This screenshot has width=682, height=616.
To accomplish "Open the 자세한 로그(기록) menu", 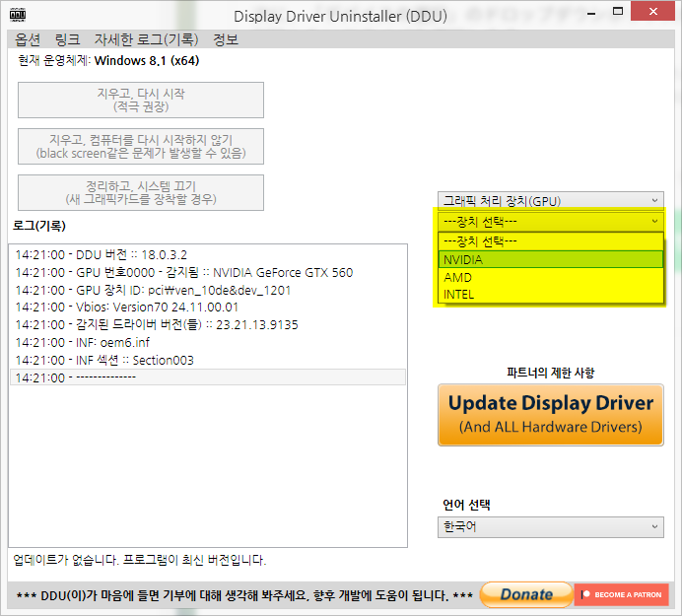I will (x=146, y=39).
